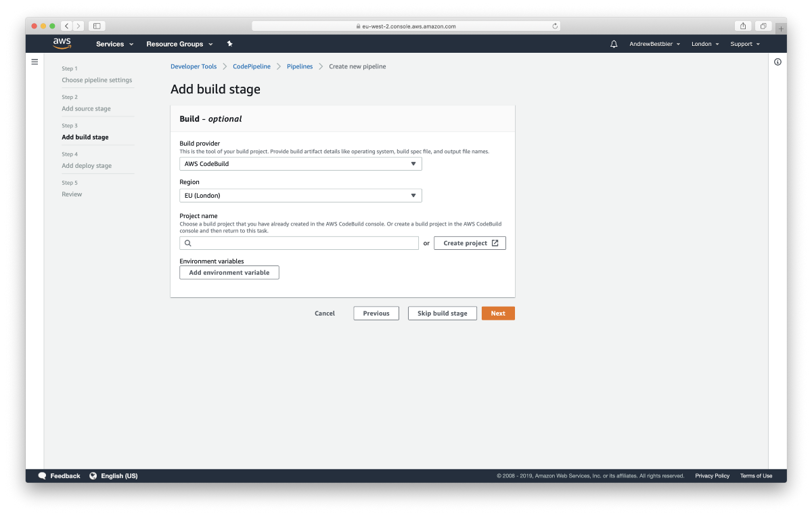Click the AWS logo home icon
The image size is (812, 516).
[62, 43]
